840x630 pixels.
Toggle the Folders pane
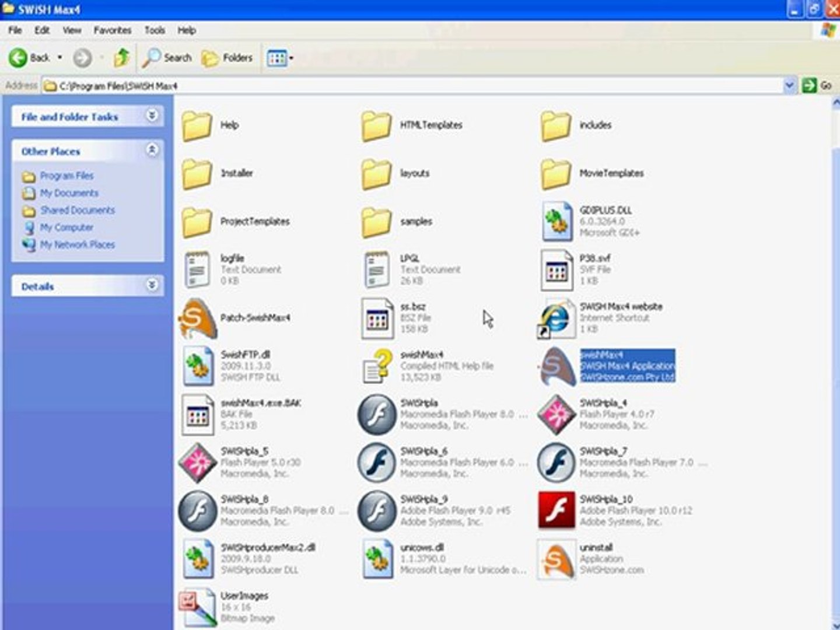pyautogui.click(x=227, y=58)
